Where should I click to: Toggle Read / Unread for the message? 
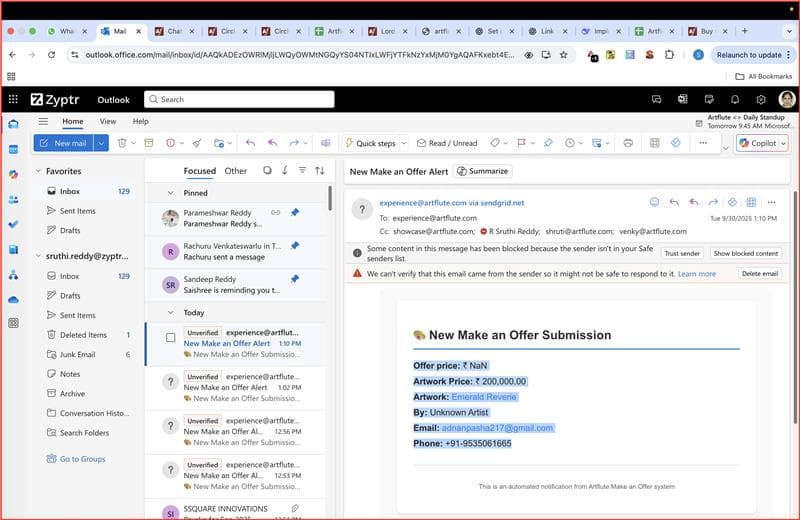tap(446, 143)
